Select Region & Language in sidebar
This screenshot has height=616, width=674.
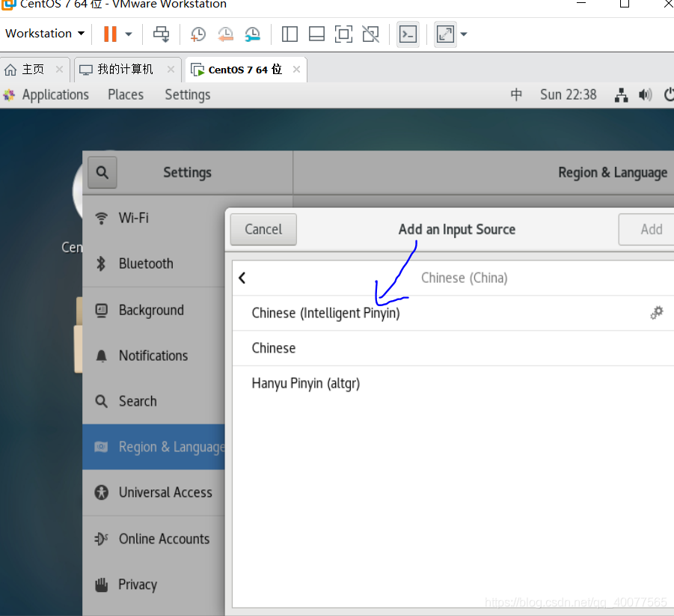(x=153, y=447)
